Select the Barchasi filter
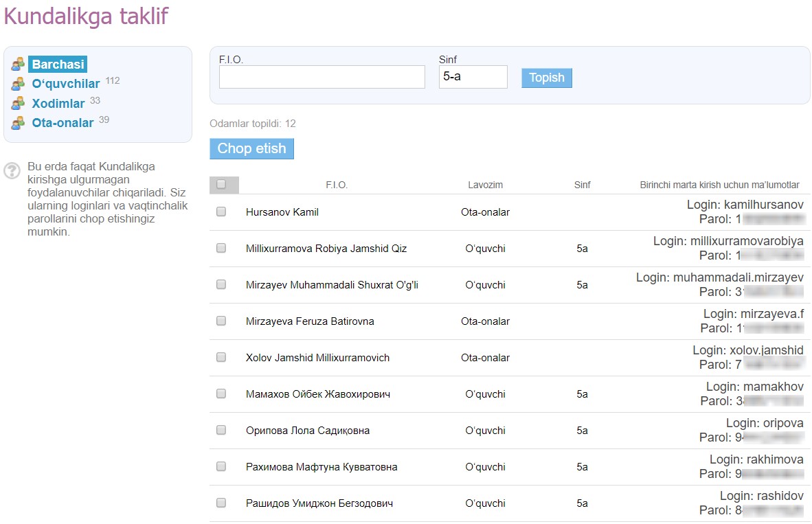The height and width of the screenshot is (524, 812). [58, 64]
